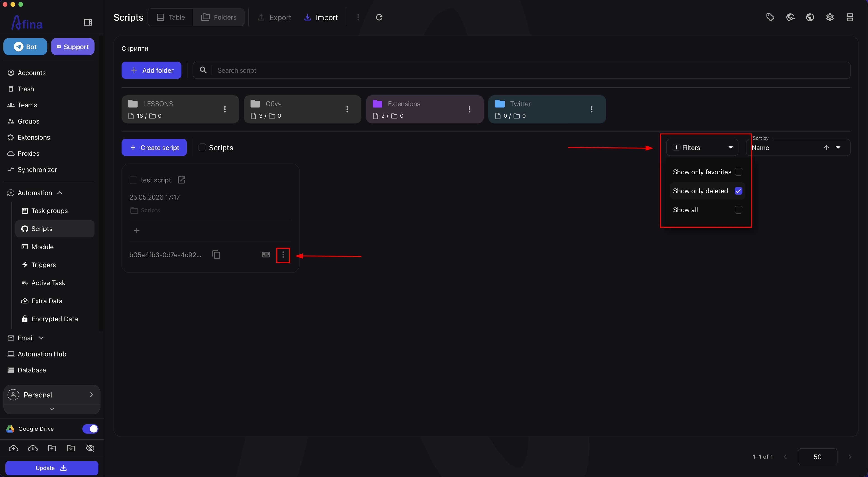Viewport: 868px width, 477px height.
Task: Open Proxies in sidebar
Action: tap(28, 153)
